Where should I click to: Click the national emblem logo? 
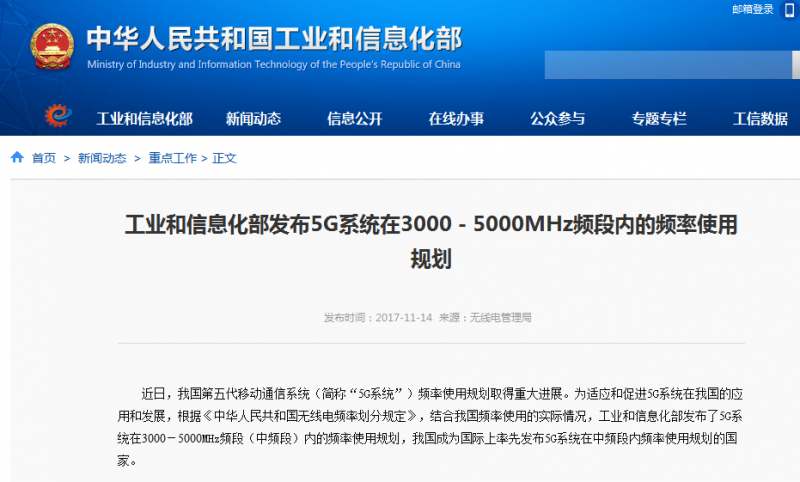(x=51, y=48)
